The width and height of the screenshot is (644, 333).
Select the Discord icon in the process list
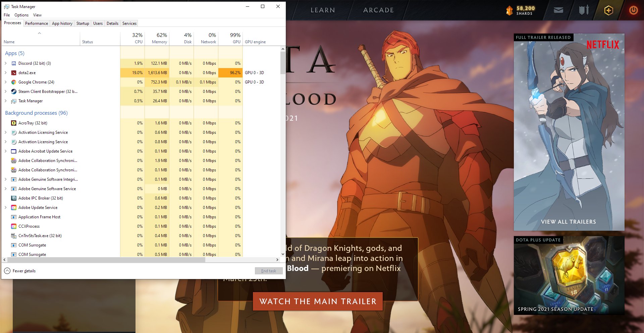(14, 63)
